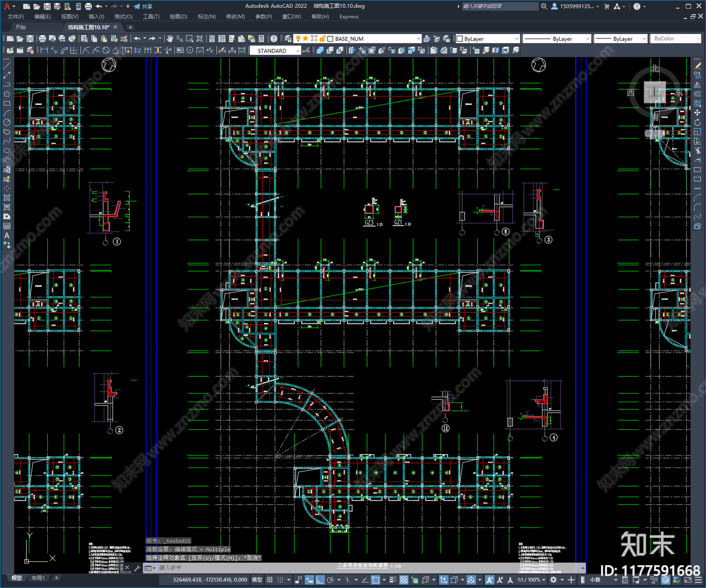Select the Mirror modify tool
Screen dimensions: 706x588
697,85
